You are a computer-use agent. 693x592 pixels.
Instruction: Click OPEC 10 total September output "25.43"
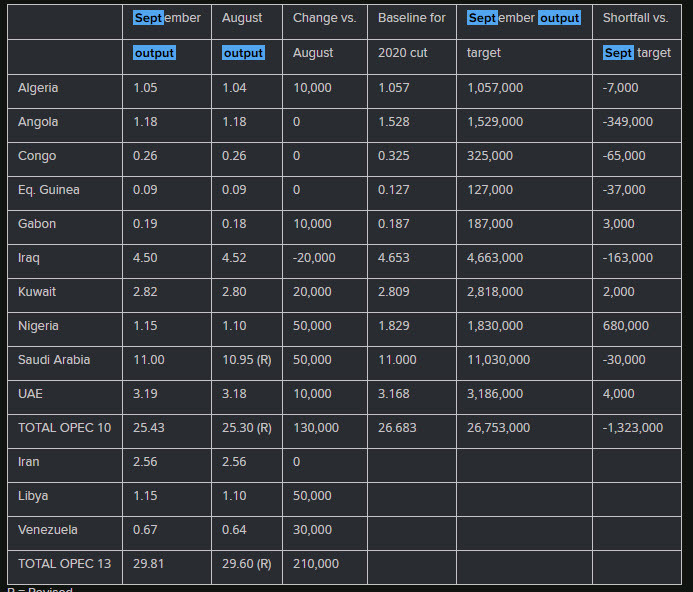148,428
